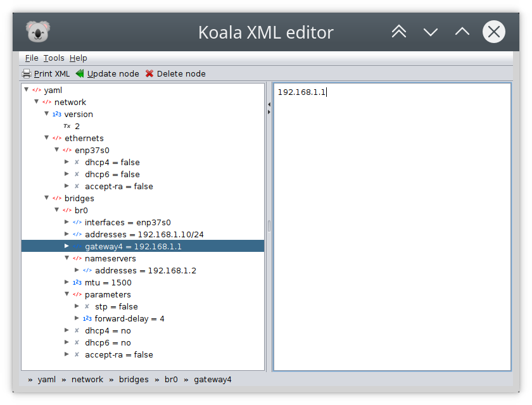This screenshot has height=405, width=532.
Task: Collapse the network node
Action: pos(37,102)
